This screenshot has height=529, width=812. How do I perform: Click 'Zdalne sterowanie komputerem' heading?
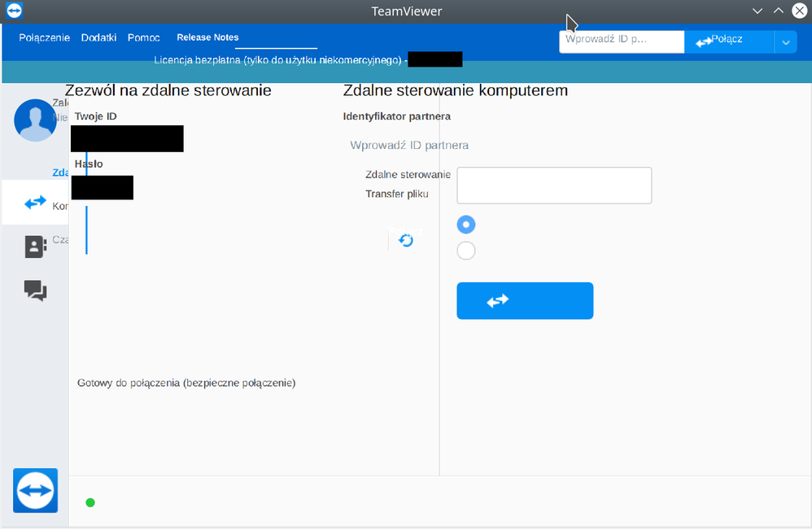[x=455, y=90]
